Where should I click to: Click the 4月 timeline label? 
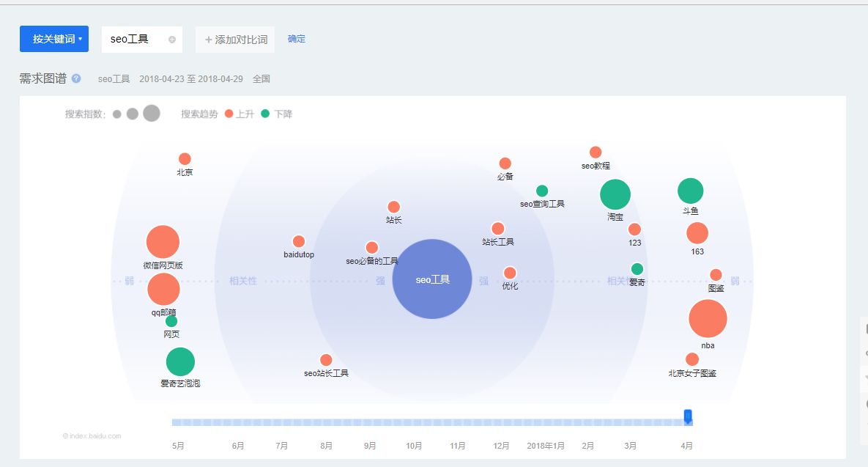[x=687, y=446]
